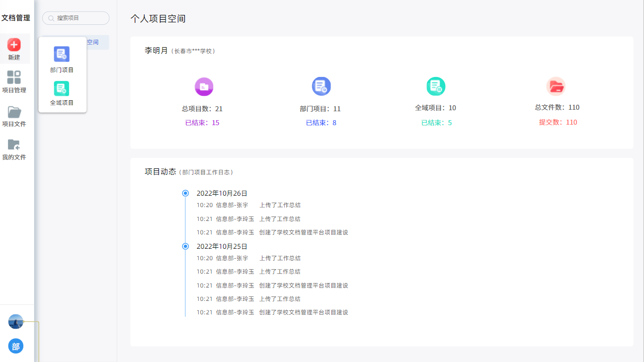Image resolution: width=644 pixels, height=362 pixels.
Task: Click the 已结束：15 purple link
Action: click(202, 123)
